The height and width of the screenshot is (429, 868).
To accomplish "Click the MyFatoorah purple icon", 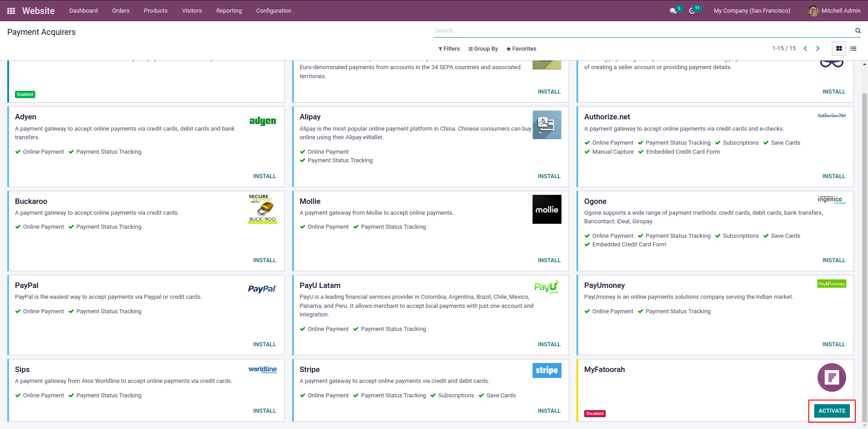I will 832,377.
